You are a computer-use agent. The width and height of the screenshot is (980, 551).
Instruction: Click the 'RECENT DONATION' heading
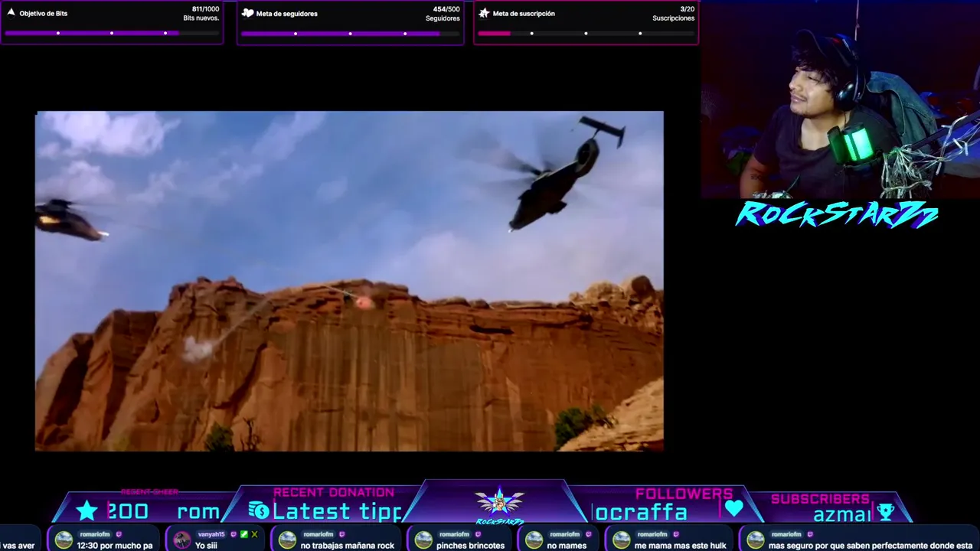point(334,492)
